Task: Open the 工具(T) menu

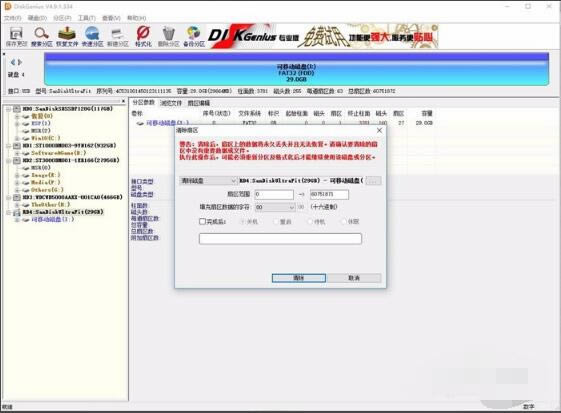Action: pyautogui.click(x=87, y=18)
